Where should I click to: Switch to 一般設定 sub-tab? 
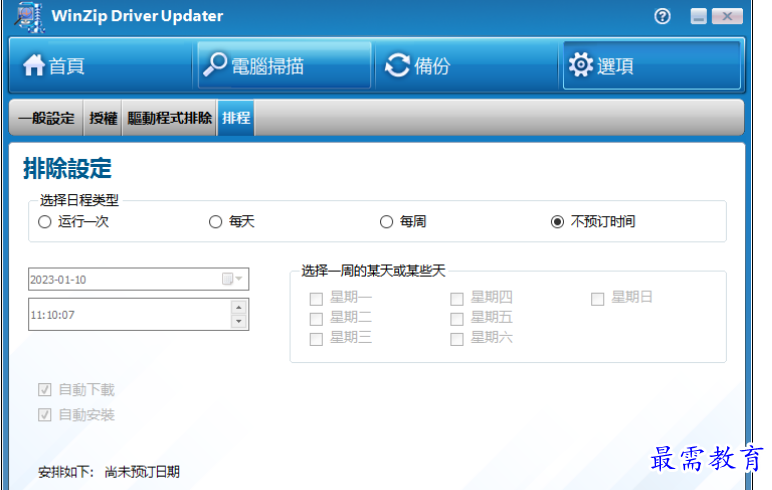coord(46,118)
